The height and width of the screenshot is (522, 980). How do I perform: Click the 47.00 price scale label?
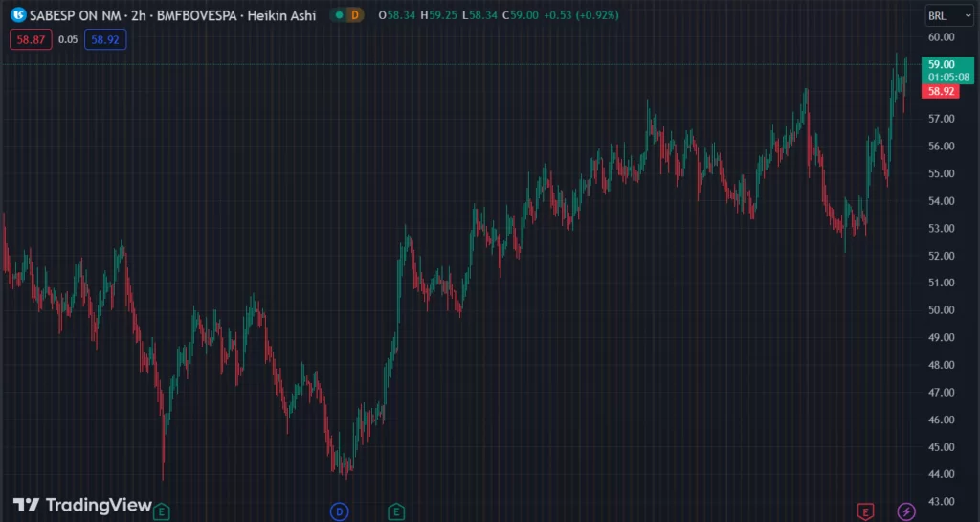[x=942, y=392]
